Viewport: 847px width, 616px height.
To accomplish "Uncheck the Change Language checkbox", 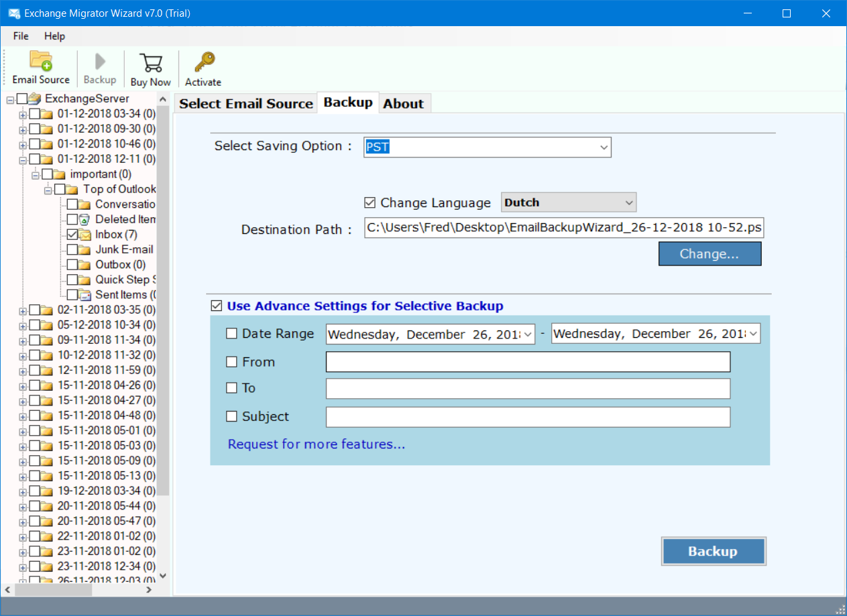I will pos(370,202).
